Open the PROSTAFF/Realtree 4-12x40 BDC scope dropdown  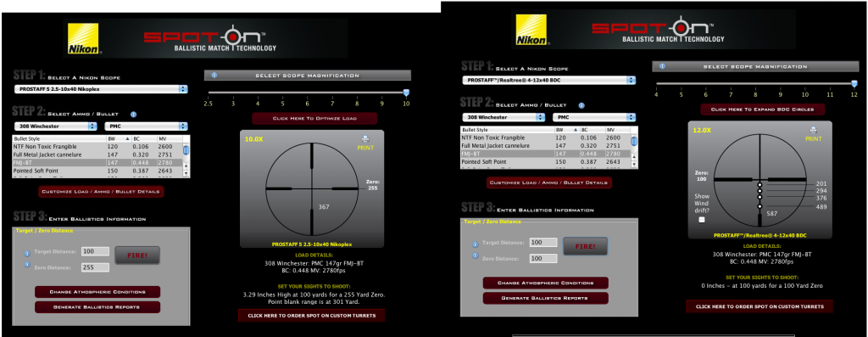click(x=548, y=80)
